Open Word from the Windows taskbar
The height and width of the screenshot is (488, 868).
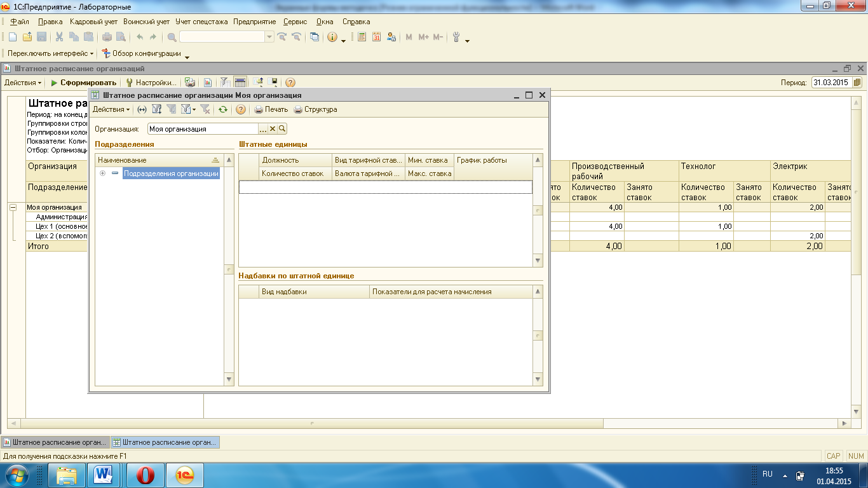coord(102,474)
